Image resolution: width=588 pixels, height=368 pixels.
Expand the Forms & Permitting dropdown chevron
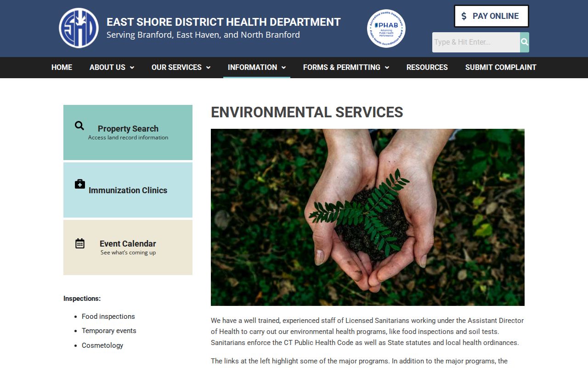click(387, 68)
